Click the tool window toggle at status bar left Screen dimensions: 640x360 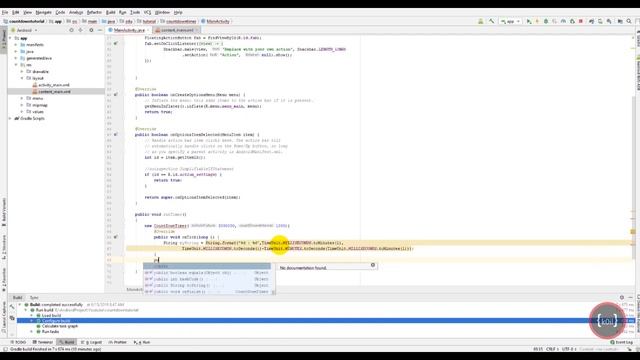(5, 349)
